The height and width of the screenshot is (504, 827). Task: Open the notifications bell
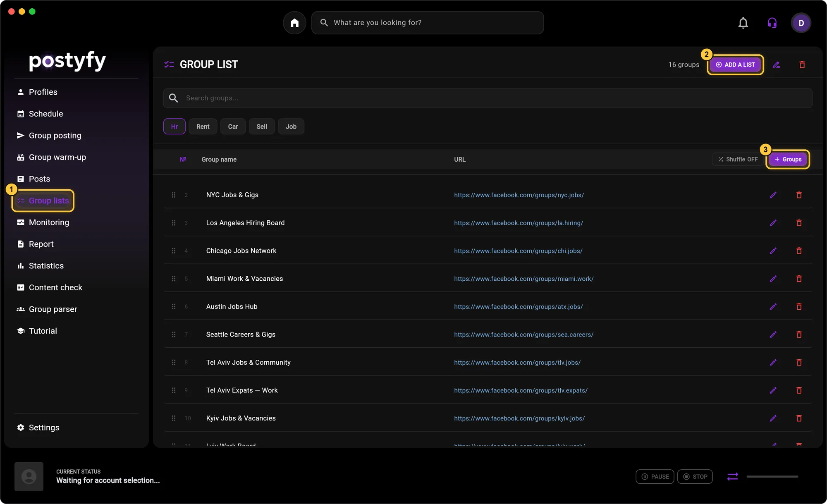click(743, 23)
